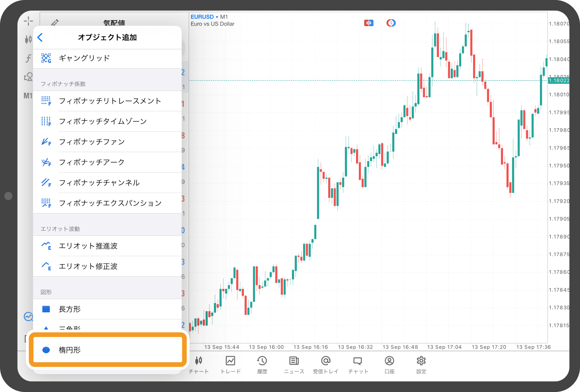Click the current price label 1.18022
Image resolution: width=580 pixels, height=392 pixels.
(559, 81)
